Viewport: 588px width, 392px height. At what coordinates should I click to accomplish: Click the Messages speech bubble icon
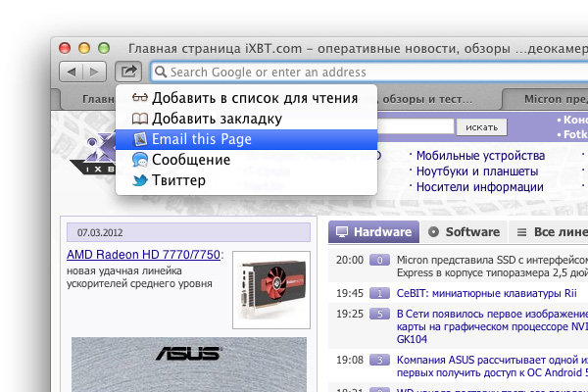click(140, 160)
